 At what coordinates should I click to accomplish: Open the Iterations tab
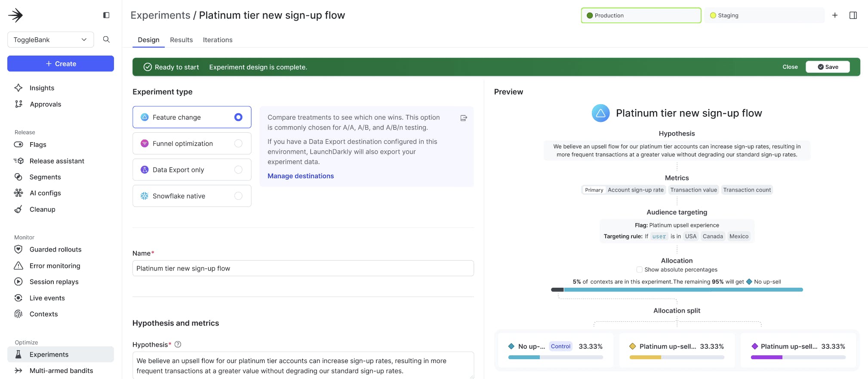(218, 40)
